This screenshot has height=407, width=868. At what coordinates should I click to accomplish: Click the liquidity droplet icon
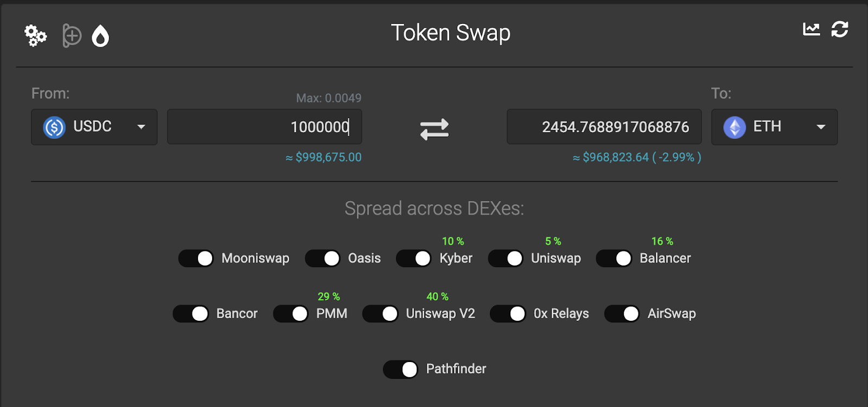tap(100, 36)
